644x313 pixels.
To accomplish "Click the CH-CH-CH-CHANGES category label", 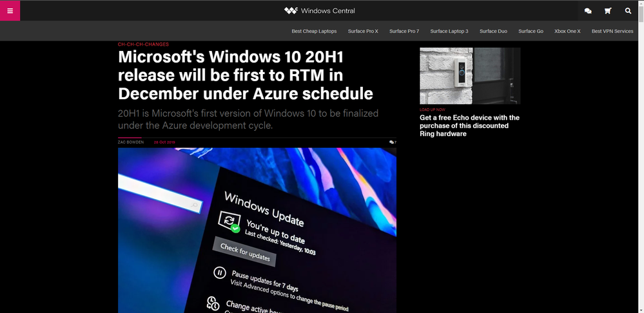I will click(143, 44).
